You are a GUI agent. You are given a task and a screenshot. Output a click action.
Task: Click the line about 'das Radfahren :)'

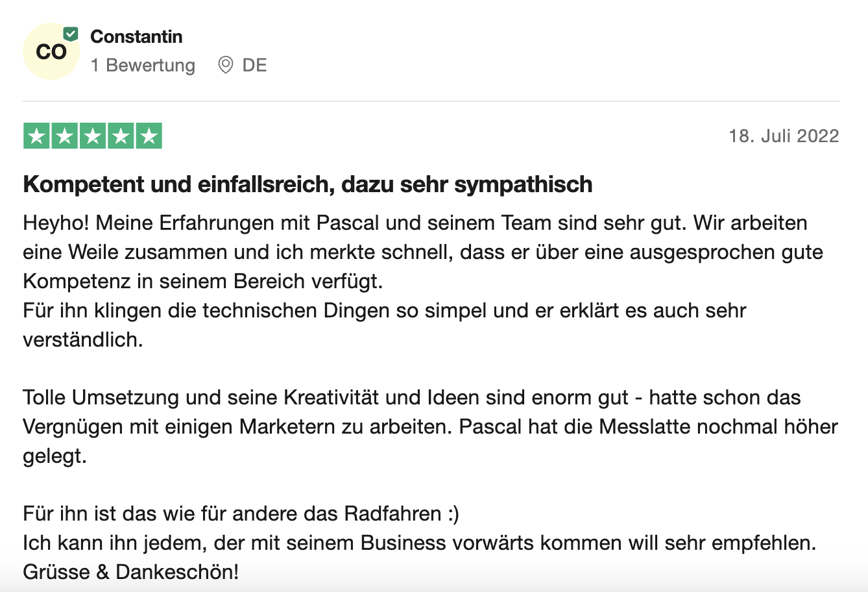(241, 513)
